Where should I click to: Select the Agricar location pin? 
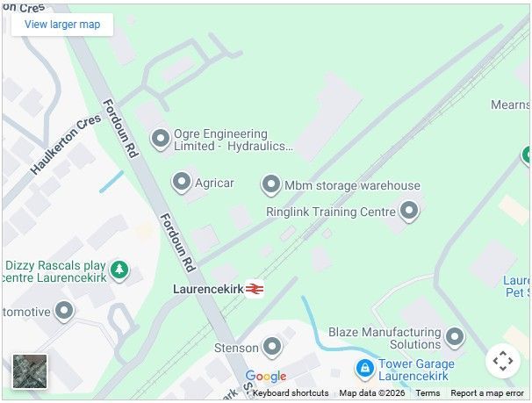pos(182,182)
